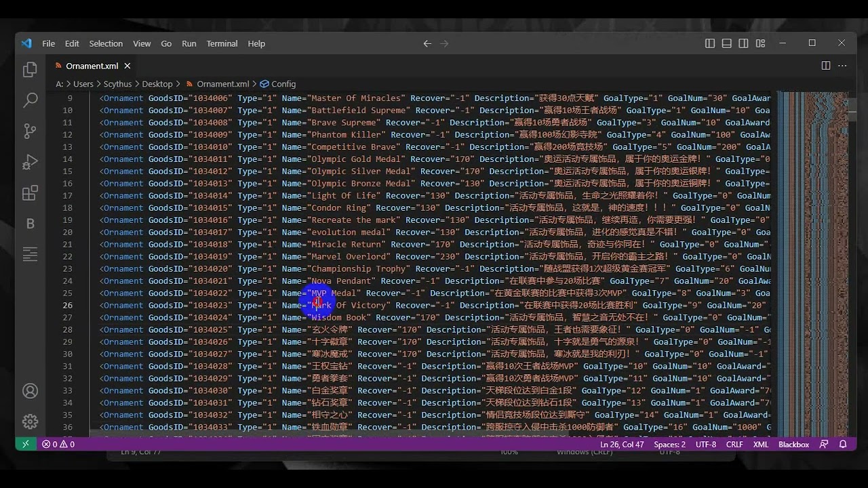Click the name "Condor Ring"
868x488 pixels.
coord(338,208)
